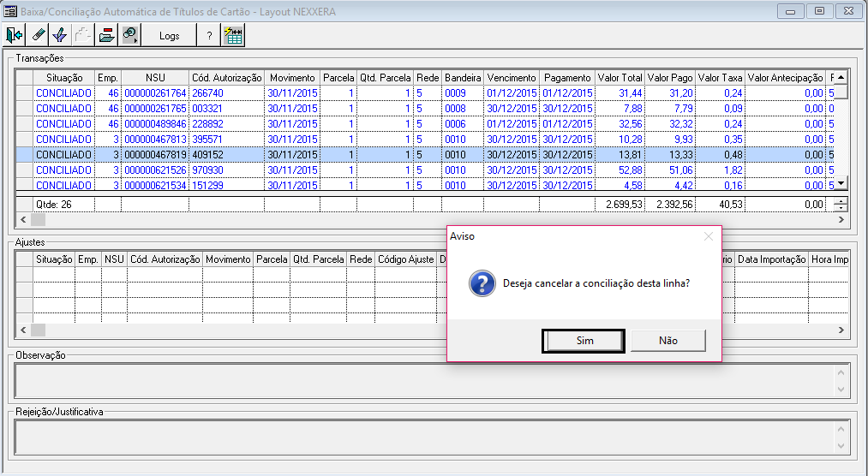The image size is (868, 476).
Task: Click right arrow of Ajustes horizontal scrollbar
Action: 841,330
